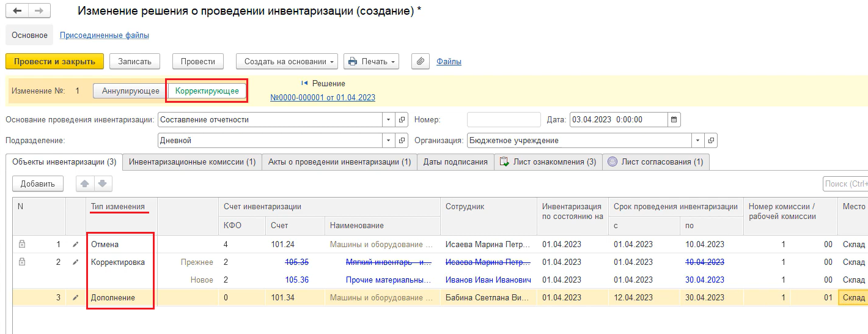Move row up with the up arrow
Viewport: 868px width, 334px height.
tap(85, 184)
